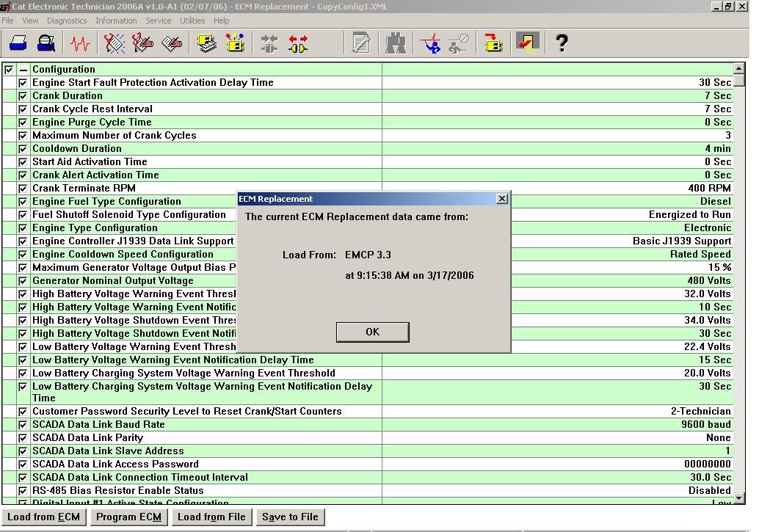Uncheck the Cooldown Duration checkbox
This screenshot has height=532, width=759.
point(22,149)
